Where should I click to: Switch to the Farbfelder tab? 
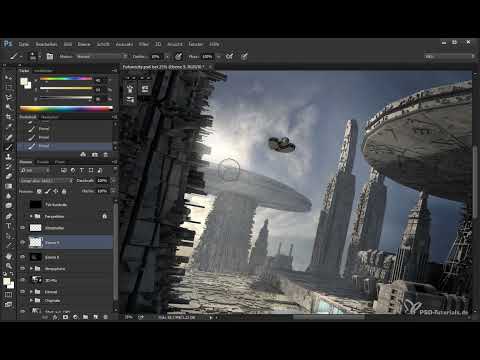pos(43,71)
